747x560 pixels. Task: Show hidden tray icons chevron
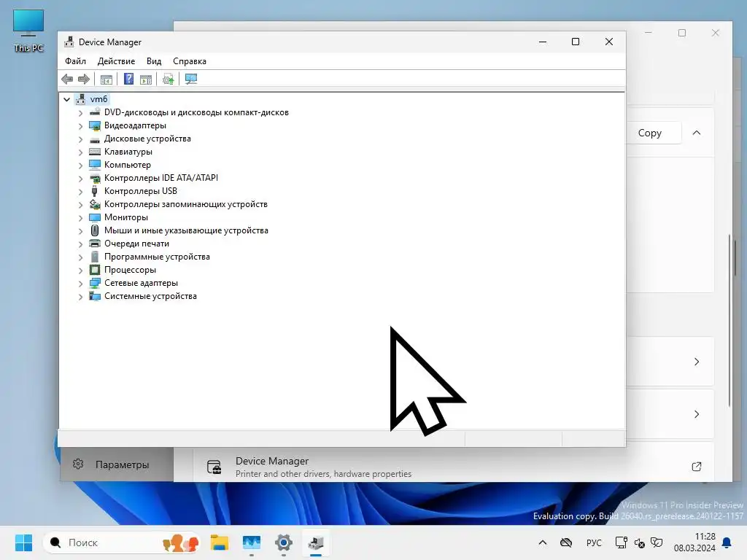click(543, 542)
